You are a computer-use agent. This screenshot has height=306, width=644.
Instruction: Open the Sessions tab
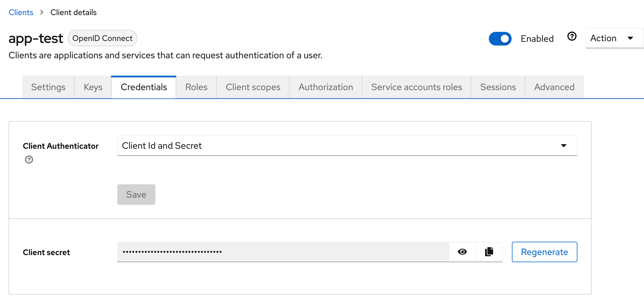(498, 87)
